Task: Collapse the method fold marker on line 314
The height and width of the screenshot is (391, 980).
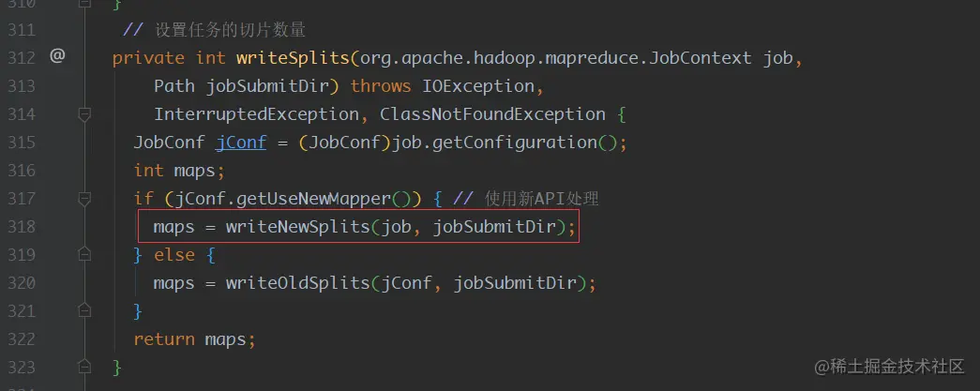Action: (x=85, y=114)
